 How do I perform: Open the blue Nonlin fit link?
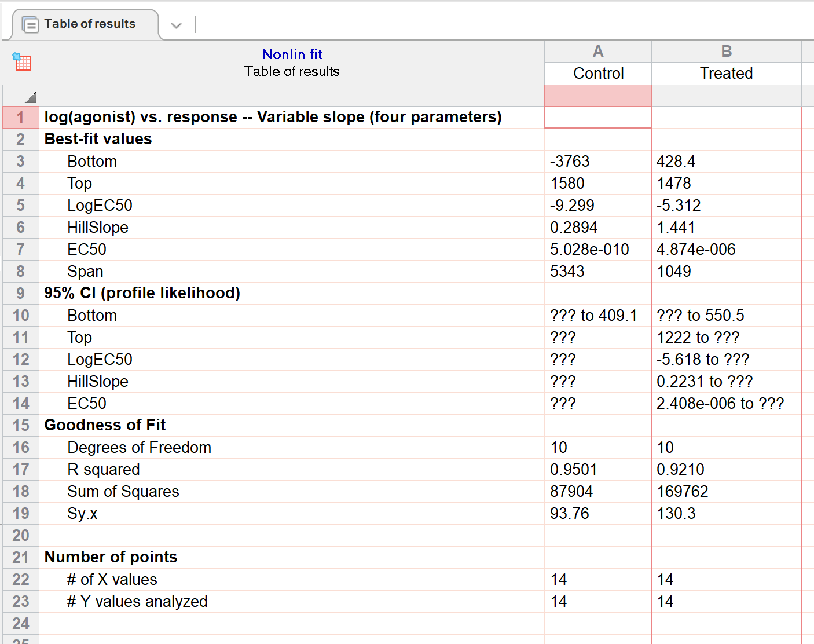[x=292, y=54]
